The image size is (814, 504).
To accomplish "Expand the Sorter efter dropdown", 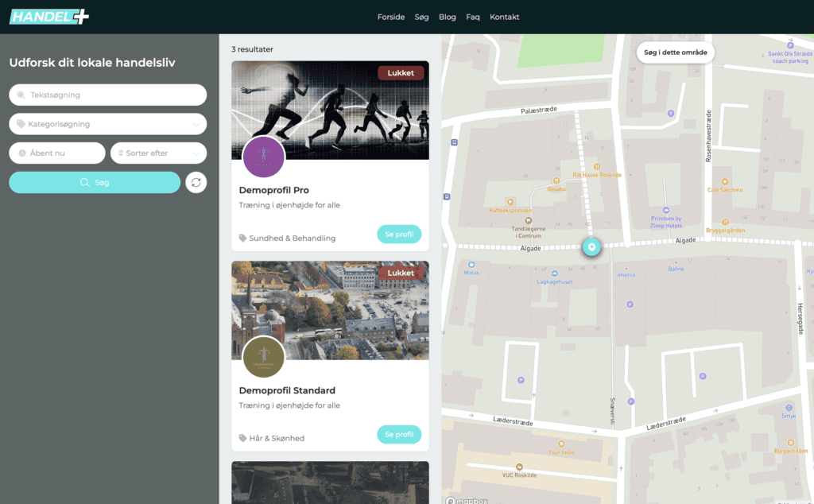I will click(159, 153).
